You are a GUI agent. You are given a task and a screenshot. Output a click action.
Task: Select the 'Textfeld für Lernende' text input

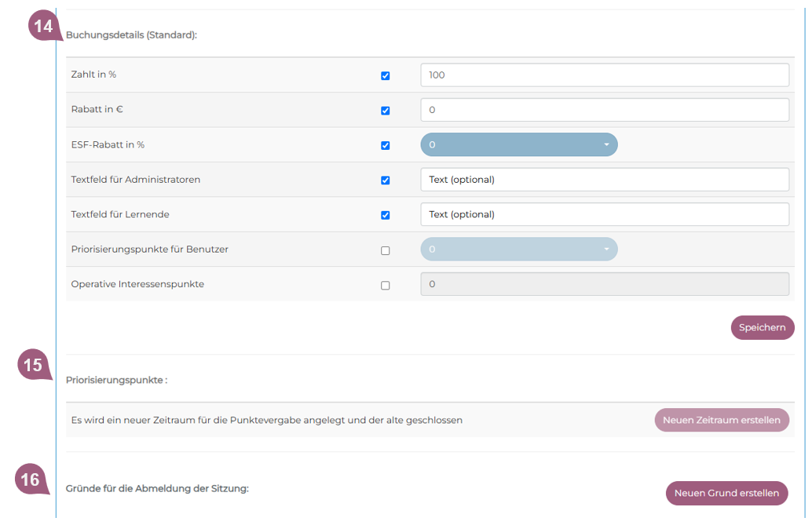604,214
